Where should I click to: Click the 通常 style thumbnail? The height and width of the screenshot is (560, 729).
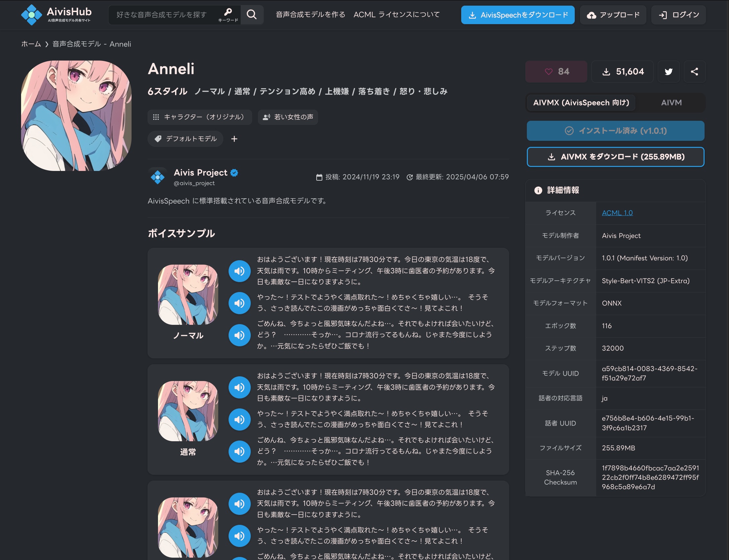188,411
